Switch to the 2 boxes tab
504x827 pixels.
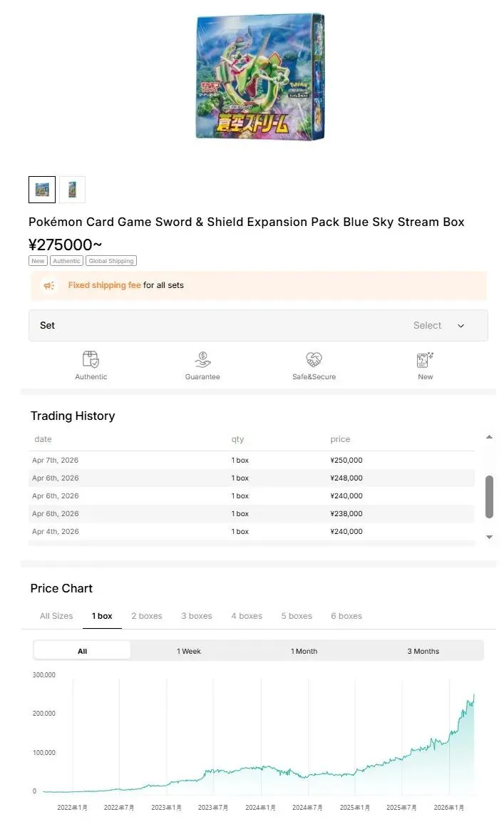click(147, 616)
